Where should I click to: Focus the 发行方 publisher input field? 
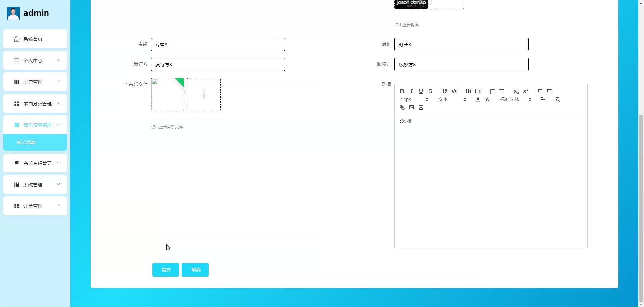coord(218,64)
